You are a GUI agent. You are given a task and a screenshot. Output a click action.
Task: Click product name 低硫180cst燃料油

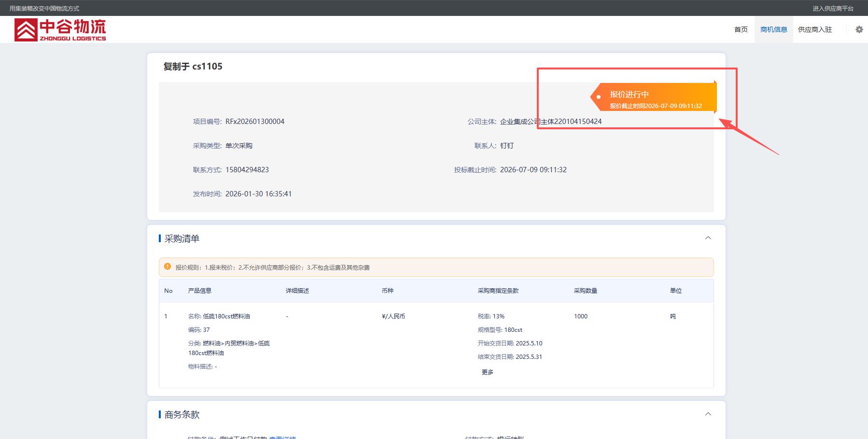coord(226,316)
